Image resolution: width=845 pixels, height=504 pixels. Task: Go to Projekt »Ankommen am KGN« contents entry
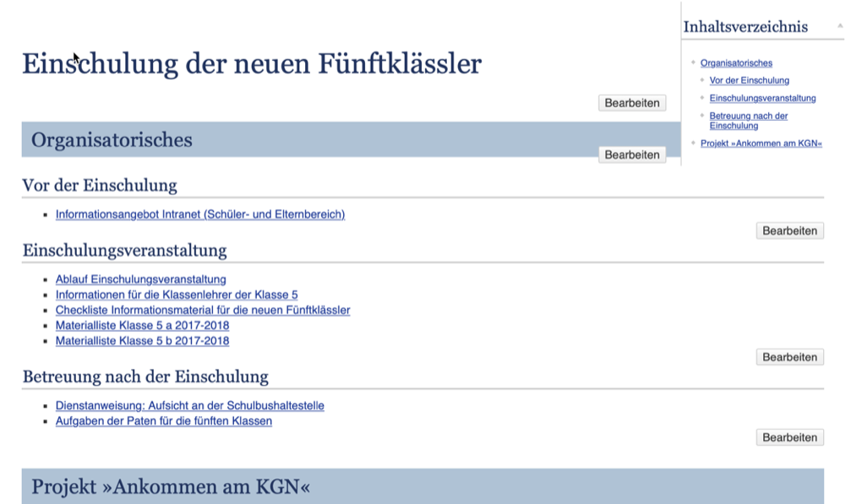tap(761, 144)
